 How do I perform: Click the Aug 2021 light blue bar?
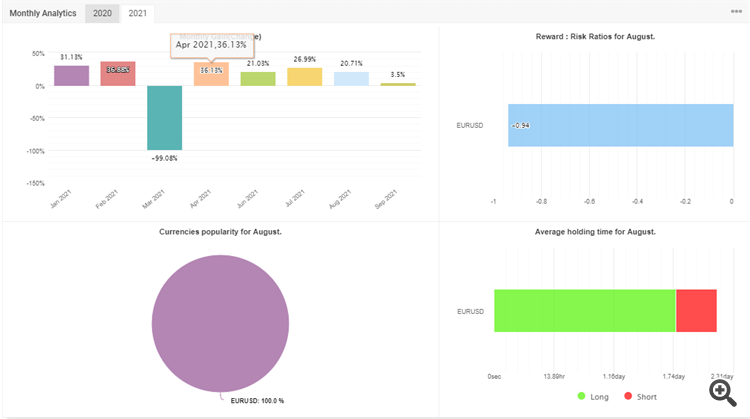(351, 79)
